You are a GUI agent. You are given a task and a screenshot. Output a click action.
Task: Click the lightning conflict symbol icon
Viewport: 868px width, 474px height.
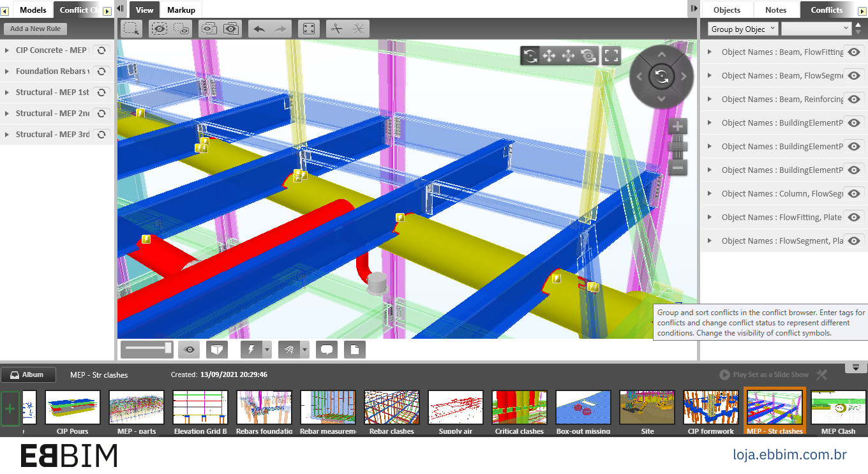251,350
